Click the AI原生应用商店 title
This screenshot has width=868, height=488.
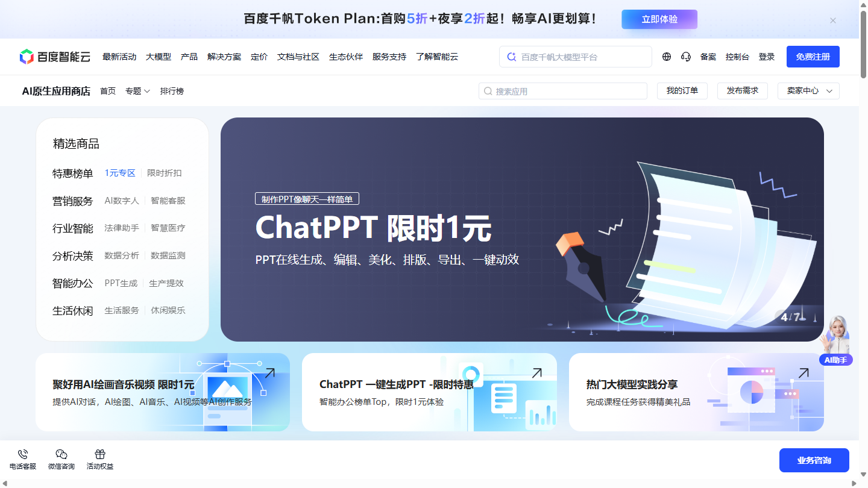56,91
